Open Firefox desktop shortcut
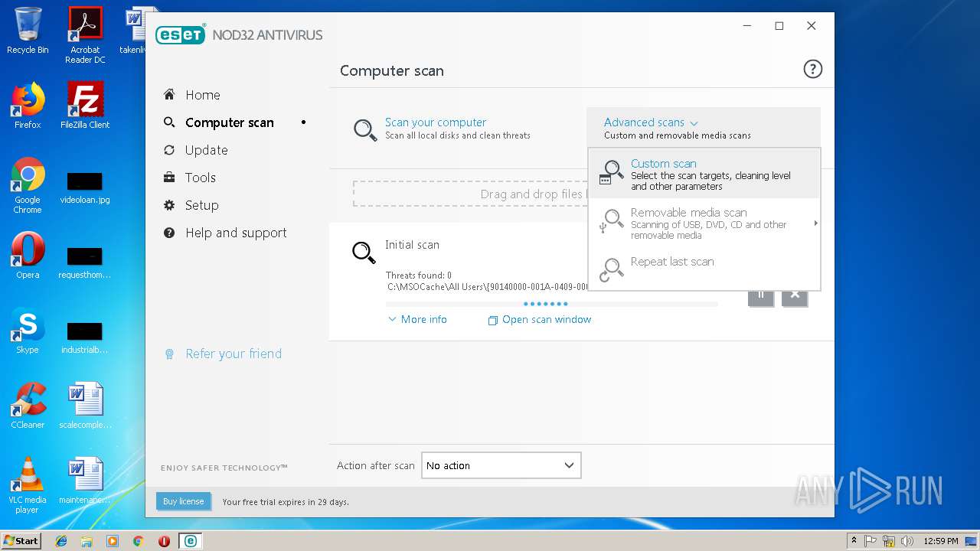The height and width of the screenshot is (551, 980). coord(28,106)
